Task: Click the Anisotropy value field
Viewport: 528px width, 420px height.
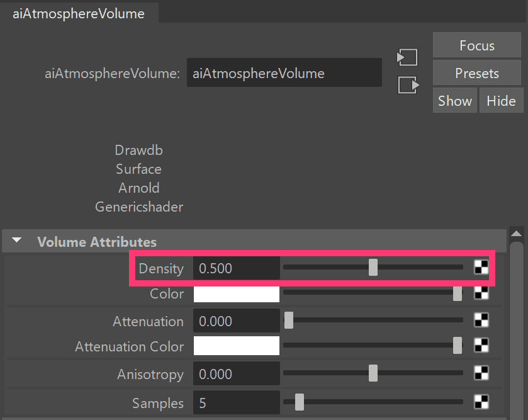Action: tap(237, 373)
